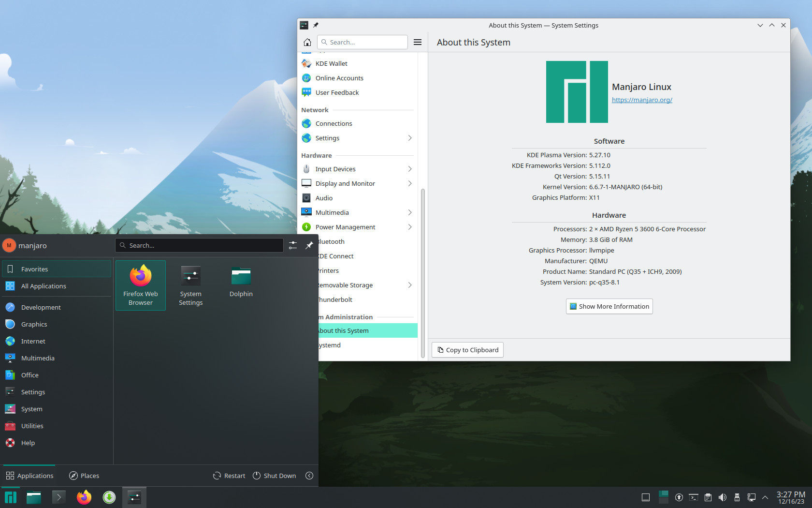Click the manjaro user avatar
This screenshot has height=508, width=812.
point(9,245)
